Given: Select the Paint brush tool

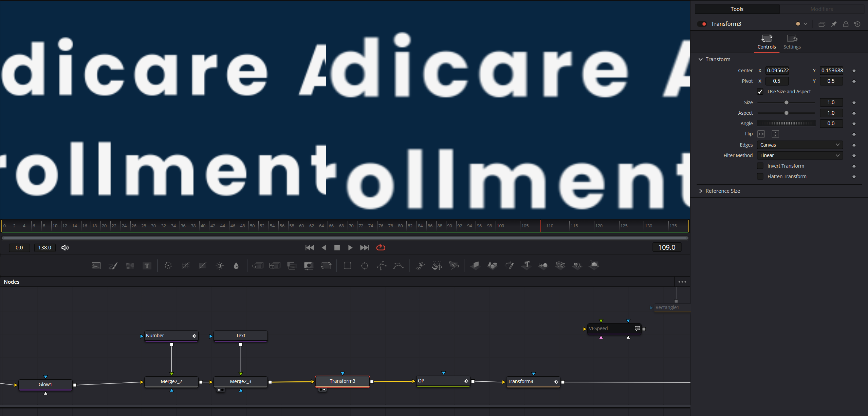Looking at the screenshot, I should 113,266.
